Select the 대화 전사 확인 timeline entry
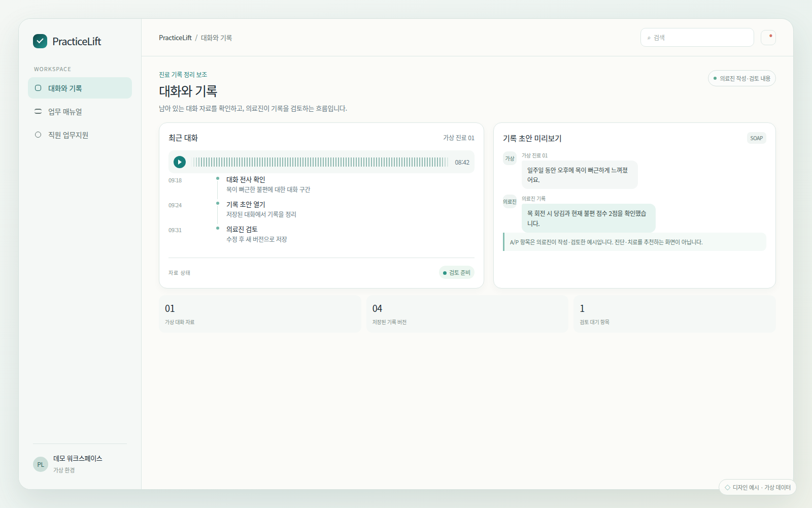Image resolution: width=812 pixels, height=508 pixels. [268, 184]
